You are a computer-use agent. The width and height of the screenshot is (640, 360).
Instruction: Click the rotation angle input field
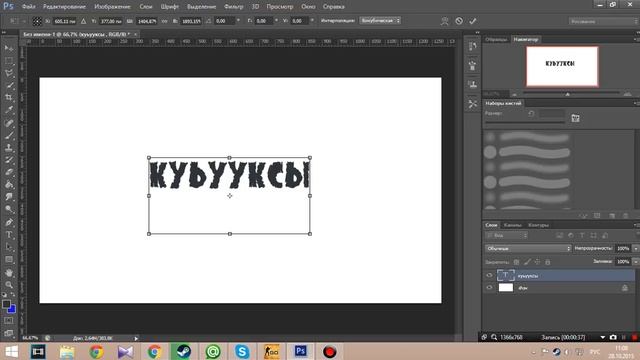click(x=225, y=21)
